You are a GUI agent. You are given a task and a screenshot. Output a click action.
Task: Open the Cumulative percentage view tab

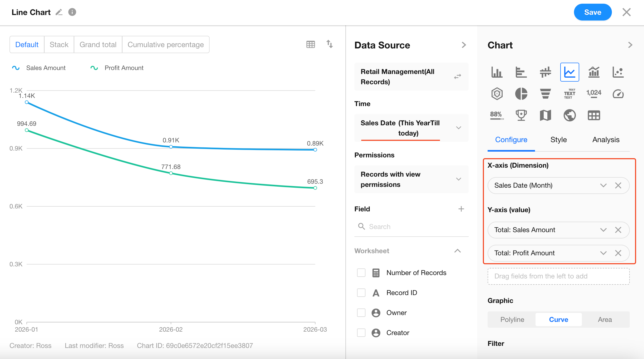click(x=166, y=44)
